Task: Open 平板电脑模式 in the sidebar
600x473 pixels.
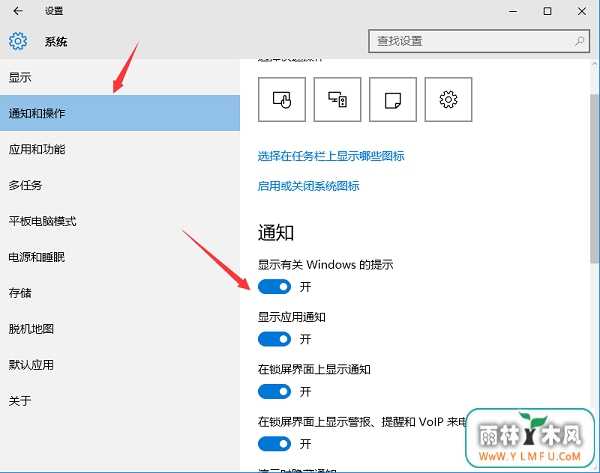Action: (x=120, y=221)
